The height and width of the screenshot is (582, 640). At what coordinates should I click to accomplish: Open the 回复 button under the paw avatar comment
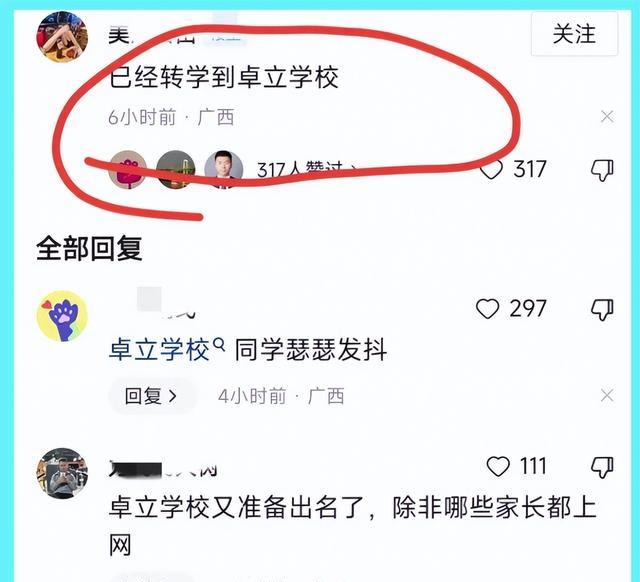(x=151, y=396)
